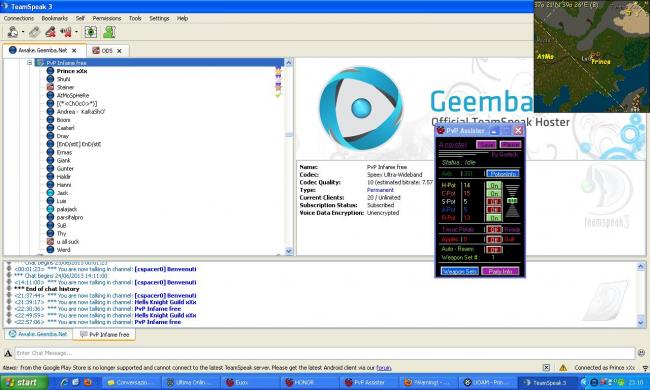Click the warning triangle in status bar
The height and width of the screenshot is (390, 650).
point(563,368)
